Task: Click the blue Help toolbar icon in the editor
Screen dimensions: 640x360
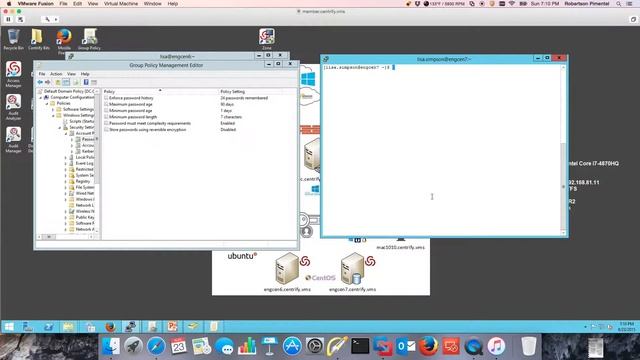Action: coord(86,82)
